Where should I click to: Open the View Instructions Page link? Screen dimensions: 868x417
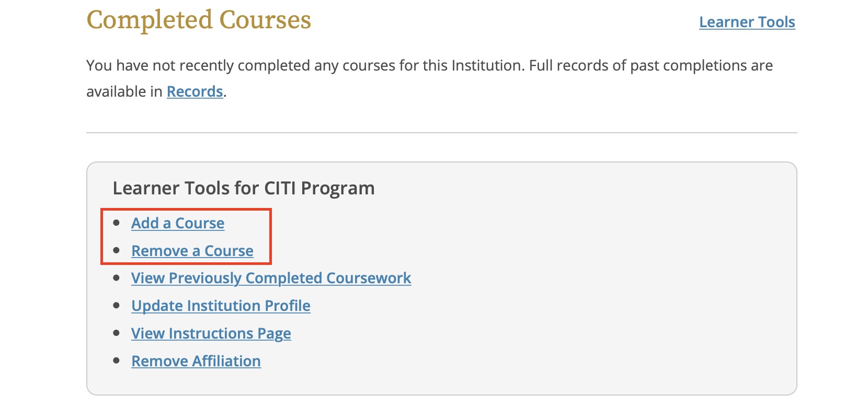211,333
